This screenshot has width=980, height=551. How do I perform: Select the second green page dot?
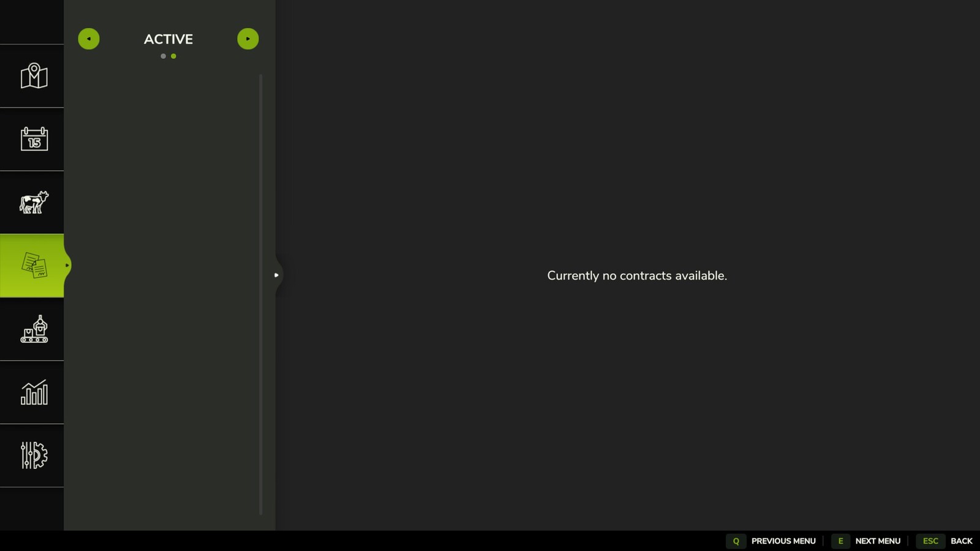click(173, 56)
